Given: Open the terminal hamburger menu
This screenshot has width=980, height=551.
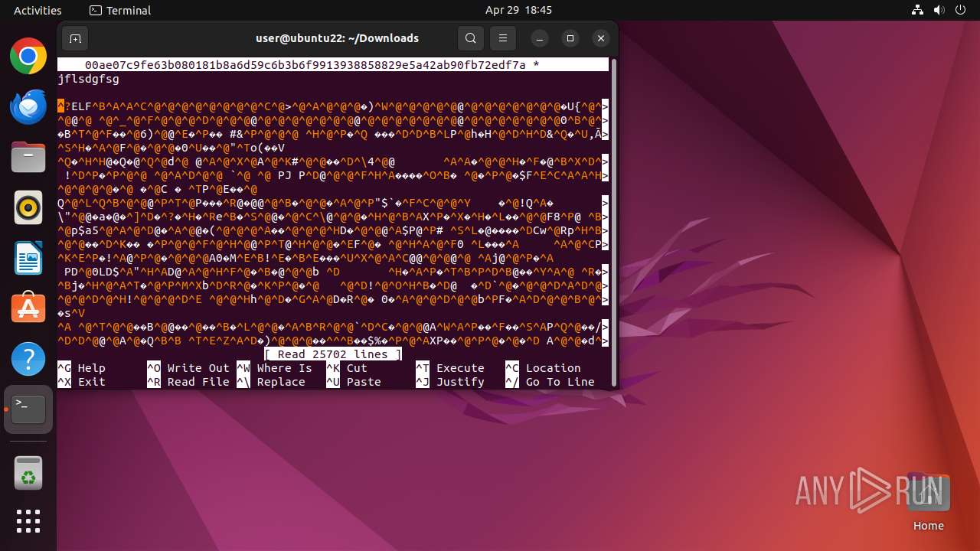Looking at the screenshot, I should pos(502,38).
